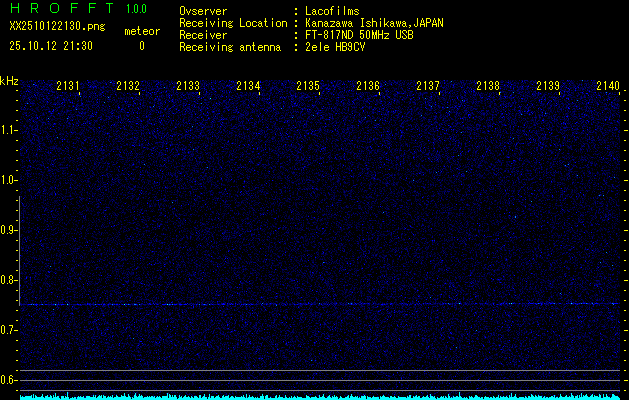Click the kHz unit label
Image resolution: width=629 pixels, height=400 pixels.
click(9, 81)
